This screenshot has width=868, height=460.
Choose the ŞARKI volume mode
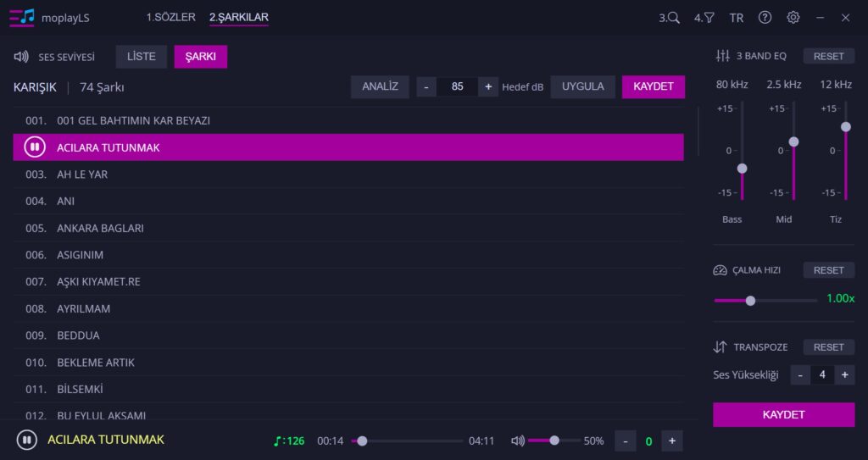pyautogui.click(x=200, y=57)
